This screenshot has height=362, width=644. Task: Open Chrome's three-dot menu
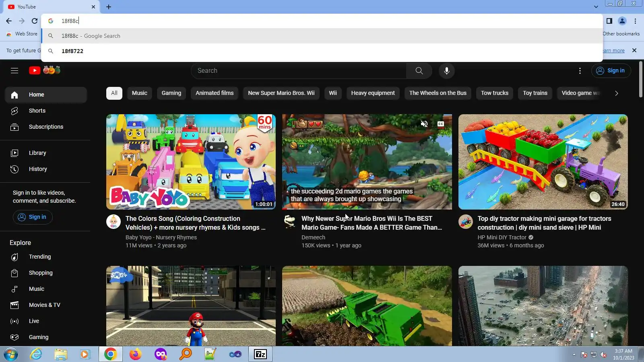635,21
